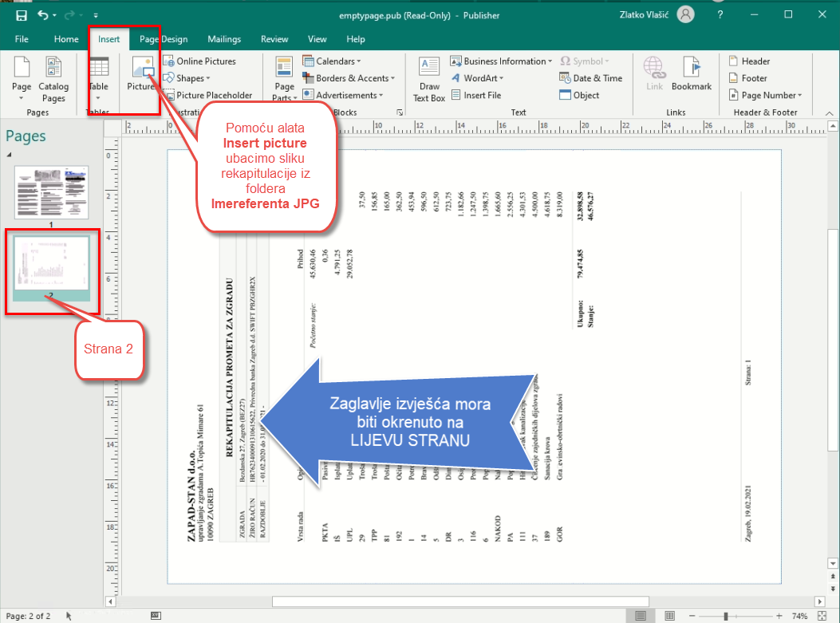This screenshot has width=840, height=623.
Task: Insert a Picture Placeholder
Action: pos(208,96)
